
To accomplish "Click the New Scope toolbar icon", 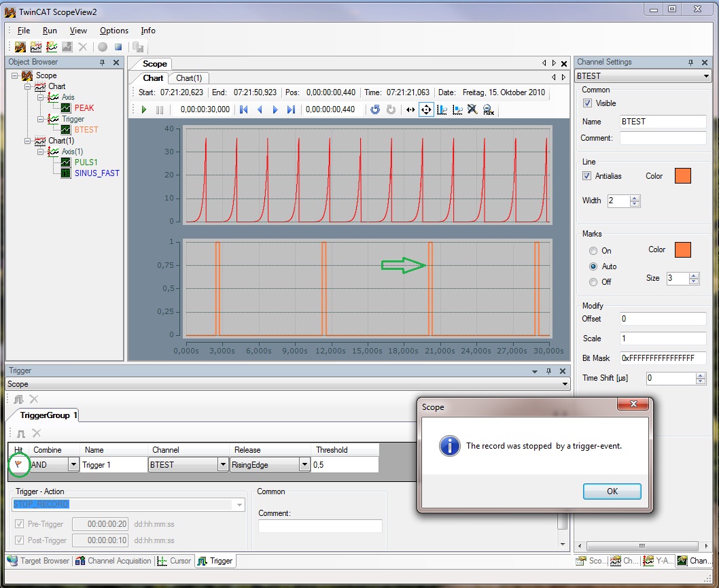I will [x=20, y=47].
